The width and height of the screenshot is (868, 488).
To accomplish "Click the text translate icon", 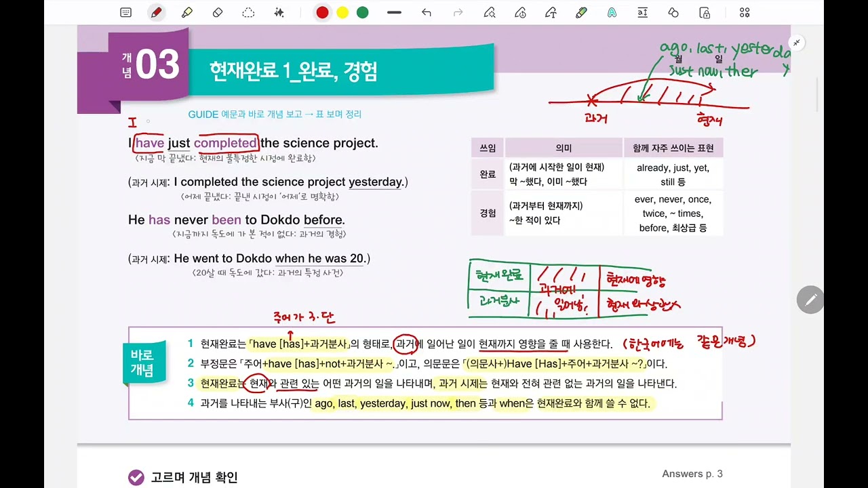I will pyautogui.click(x=643, y=12).
